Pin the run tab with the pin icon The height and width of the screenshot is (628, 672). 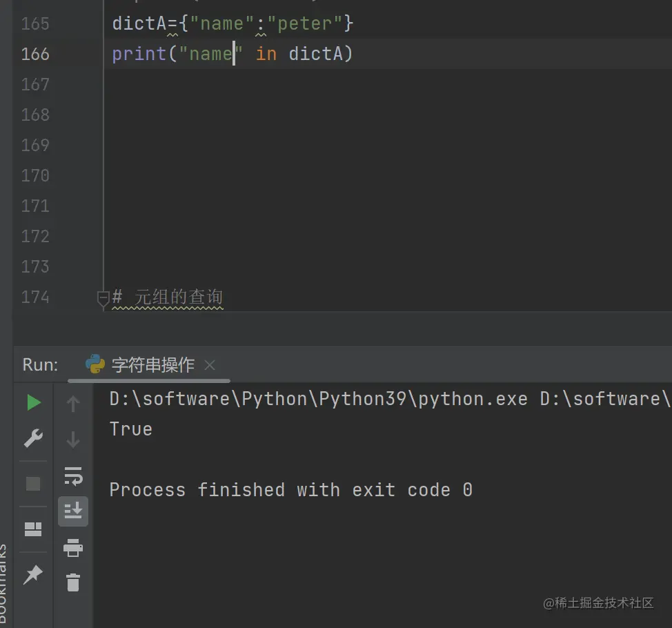(x=33, y=574)
